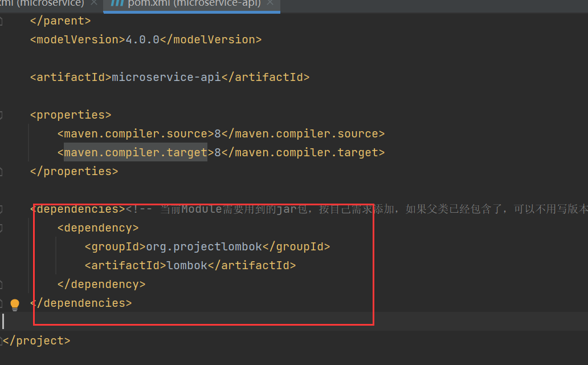Click the maven.compiler.source opening tag
Image resolution: width=588 pixels, height=365 pixels.
[x=136, y=133]
